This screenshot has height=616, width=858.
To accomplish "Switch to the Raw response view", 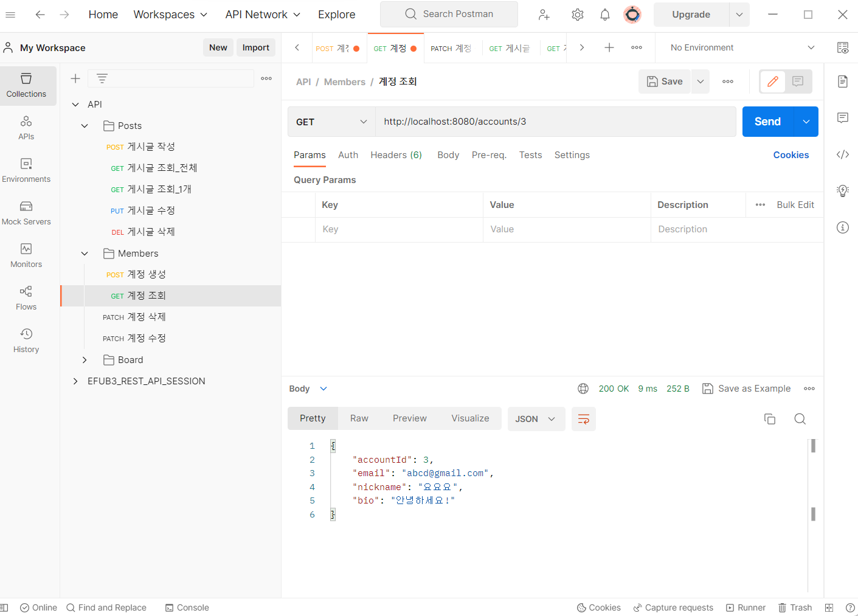I will pos(359,418).
